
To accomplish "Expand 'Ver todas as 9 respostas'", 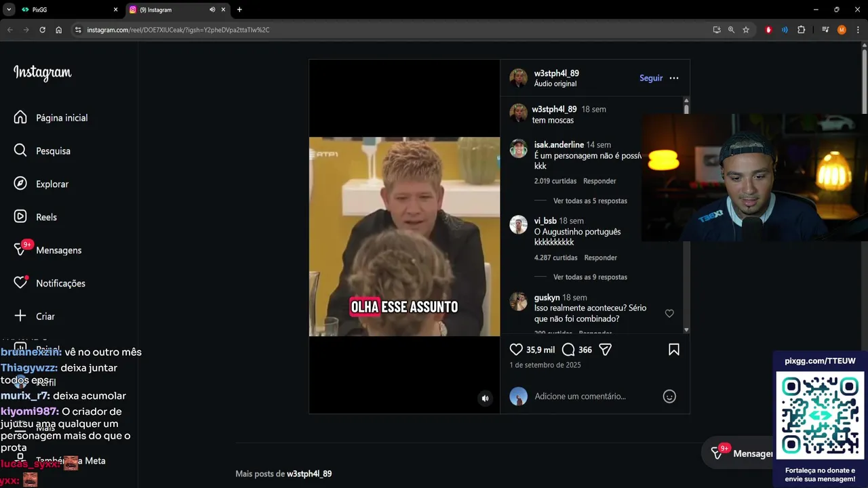I will click(590, 277).
